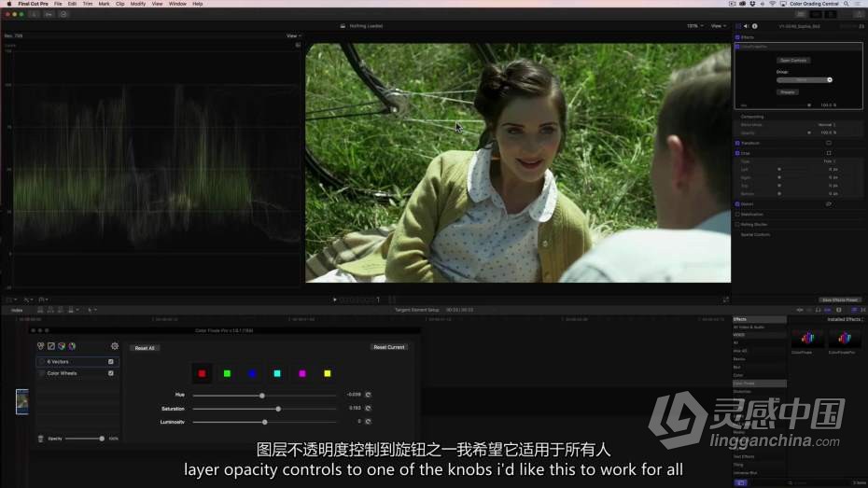Viewport: 868px width, 488px height.
Task: Toggle the Effects checkbox in inspector
Action: [737, 37]
